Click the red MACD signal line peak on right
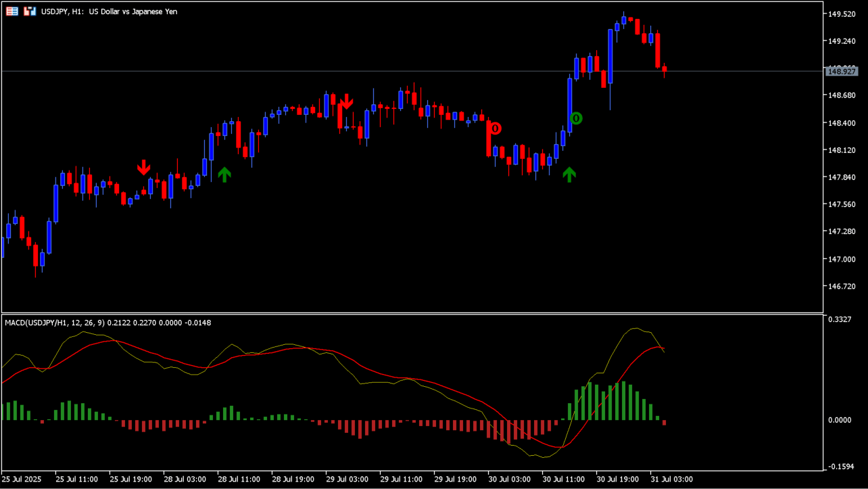The width and height of the screenshot is (868, 489). [x=657, y=347]
